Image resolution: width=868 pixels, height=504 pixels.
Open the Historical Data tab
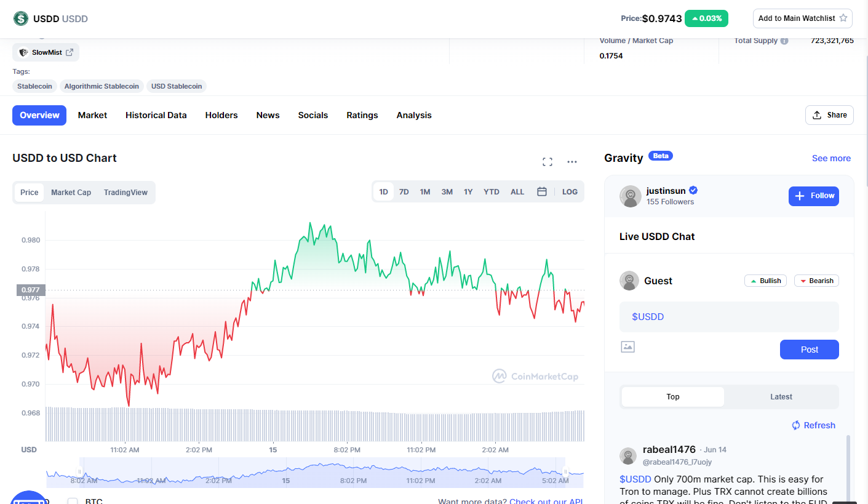click(x=156, y=115)
